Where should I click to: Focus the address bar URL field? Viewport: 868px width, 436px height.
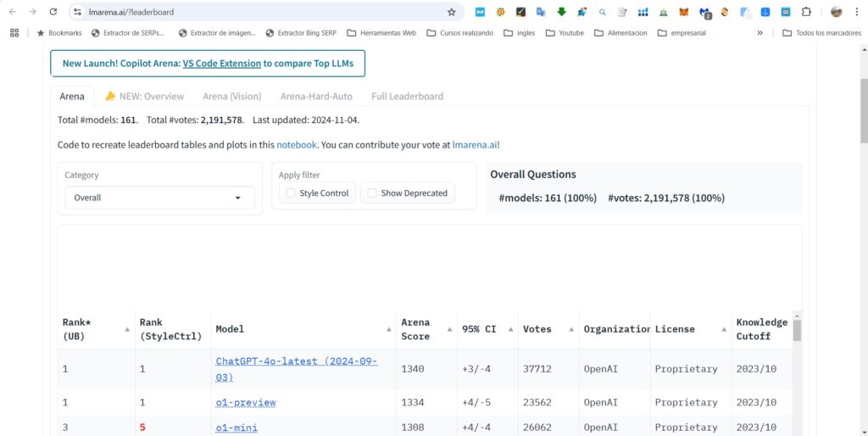(265, 12)
